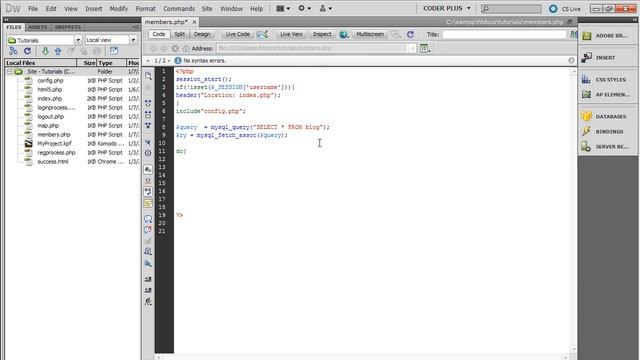The width and height of the screenshot is (640, 360).
Task: Refresh the Files panel listing
Action: 27,51
